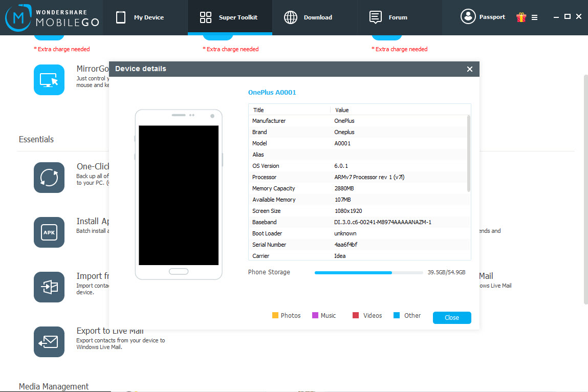This screenshot has width=588, height=392.
Task: Select the Memory Capacity row
Action: 358,188
